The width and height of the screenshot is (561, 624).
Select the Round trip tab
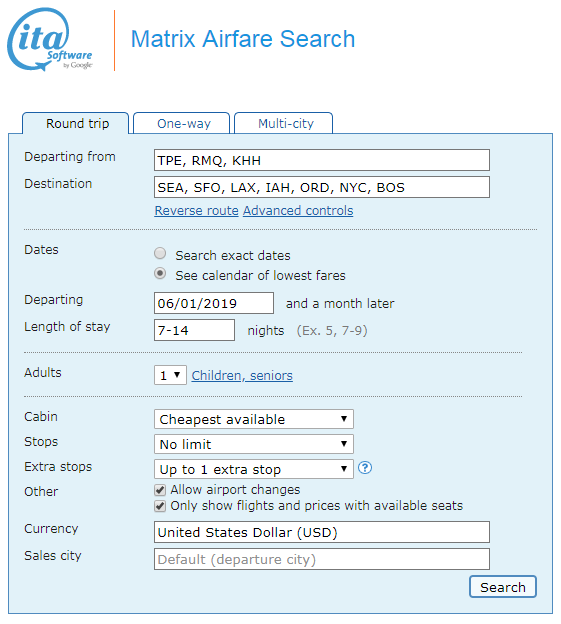[76, 123]
